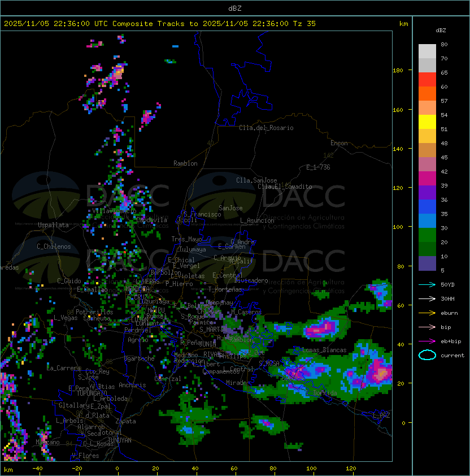Screen dimensions: 470x476
Task: Pick the yellow 51-54 dBZ swatch
Action: point(427,122)
